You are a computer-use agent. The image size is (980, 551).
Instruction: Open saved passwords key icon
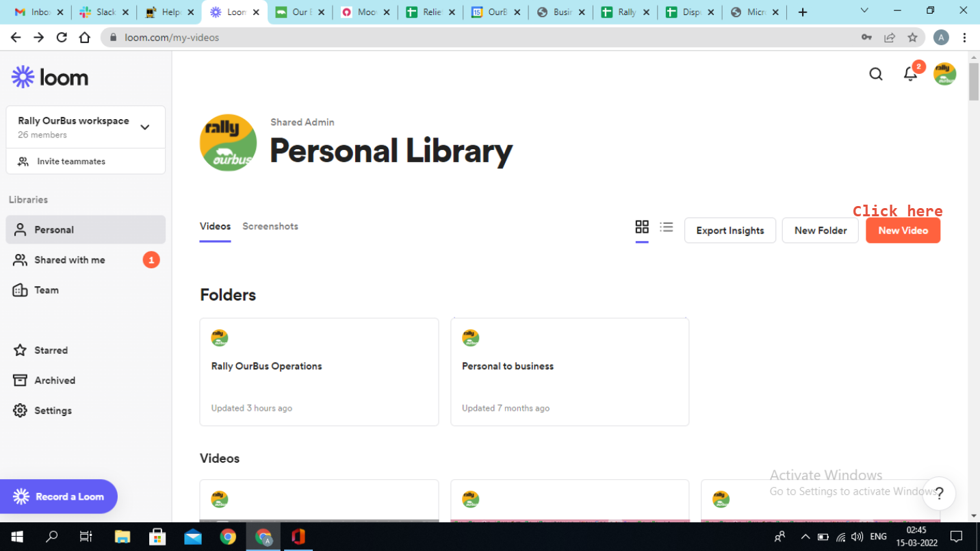click(x=866, y=38)
